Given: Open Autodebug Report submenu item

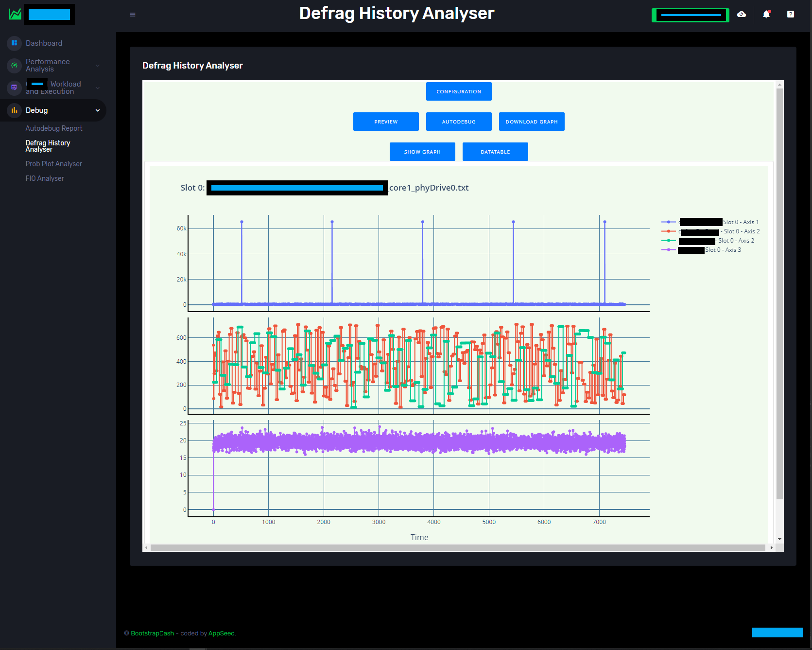Looking at the screenshot, I should pos(54,128).
